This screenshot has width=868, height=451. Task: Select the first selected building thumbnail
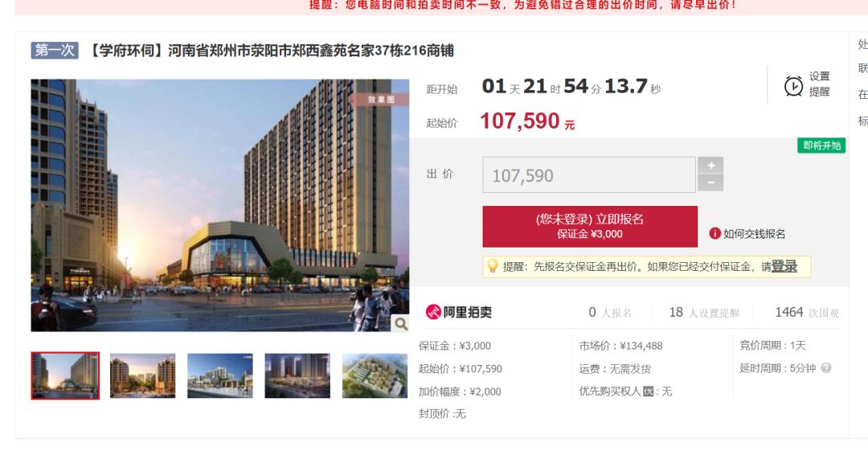[65, 375]
